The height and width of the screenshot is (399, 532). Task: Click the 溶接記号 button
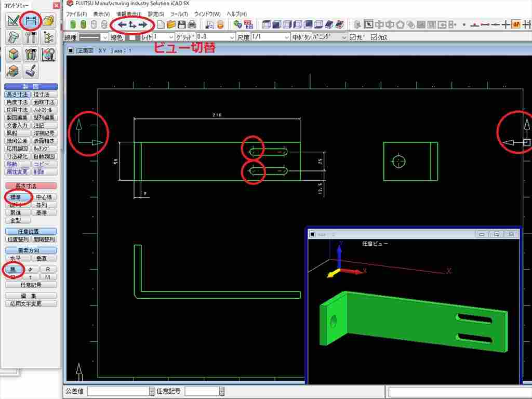coord(44,134)
